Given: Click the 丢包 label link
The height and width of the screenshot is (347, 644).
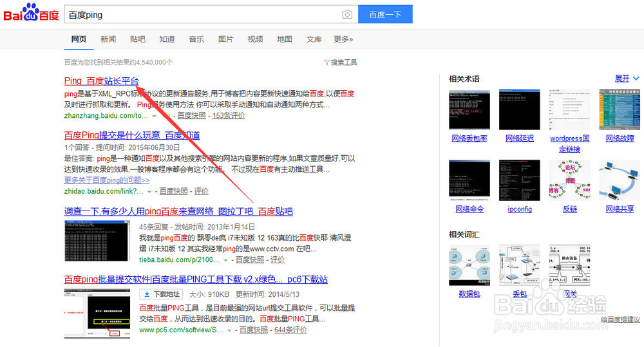Looking at the screenshot, I should 520,294.
